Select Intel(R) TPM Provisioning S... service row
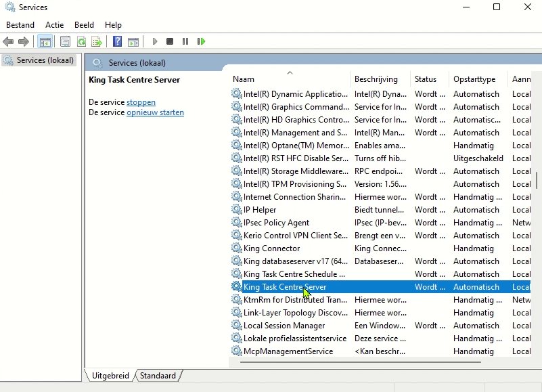The width and height of the screenshot is (542, 392). point(380,183)
